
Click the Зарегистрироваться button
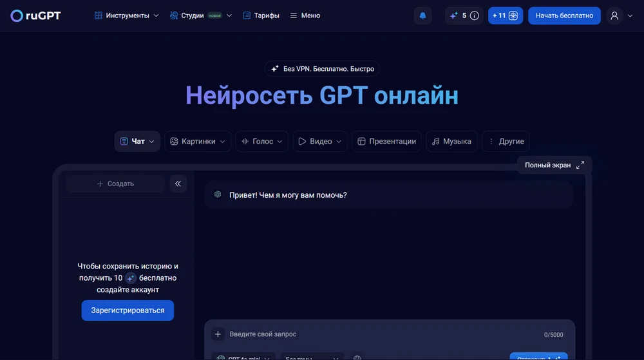click(x=128, y=310)
